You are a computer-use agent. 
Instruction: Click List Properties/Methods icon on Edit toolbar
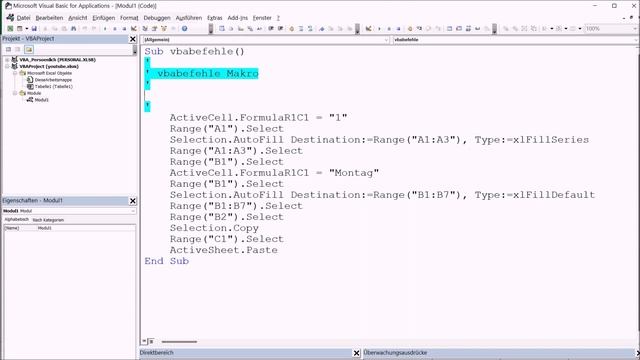coord(222,29)
